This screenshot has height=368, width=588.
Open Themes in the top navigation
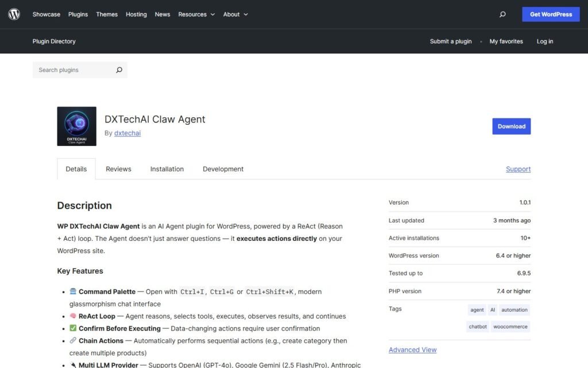[x=107, y=14]
